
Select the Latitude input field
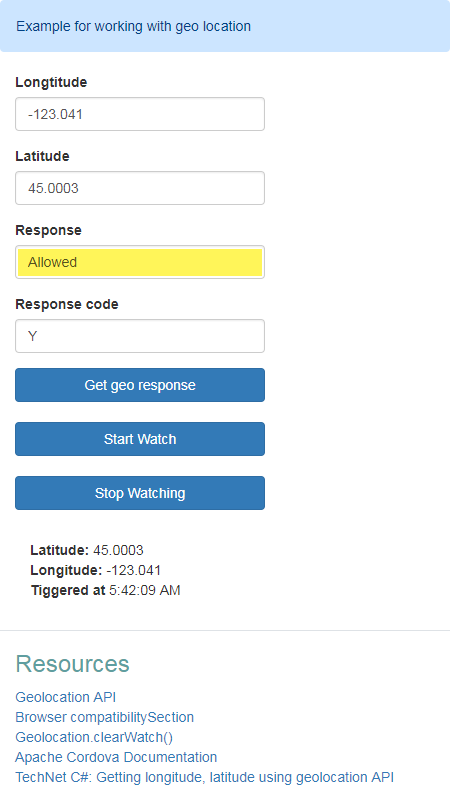pos(140,188)
